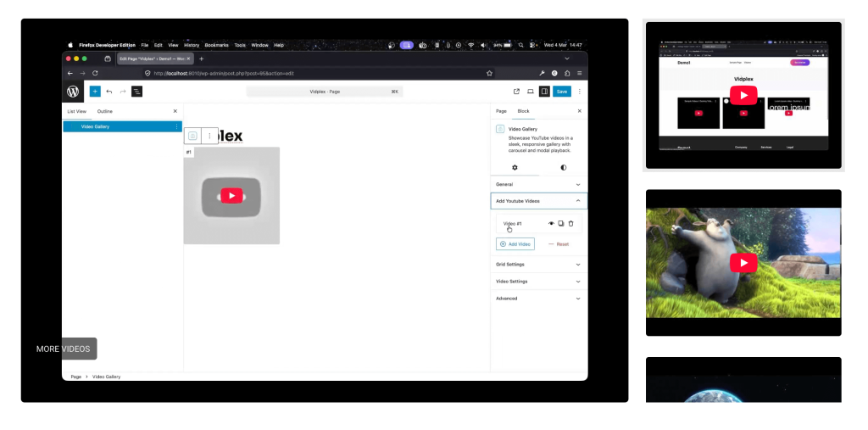
Task: Toggle the settings sidebar panel button
Action: [x=544, y=91]
